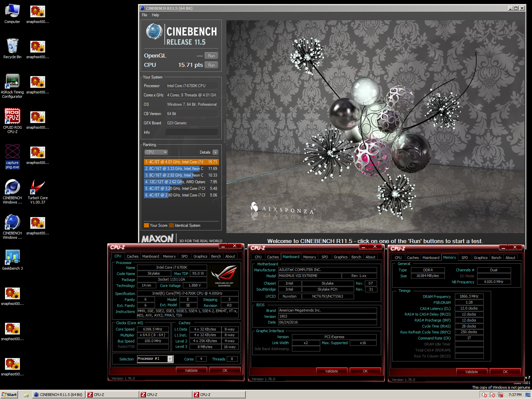Click the taskbar clock showing 7:37 PM
The width and height of the screenshot is (532, 399).
click(515, 395)
